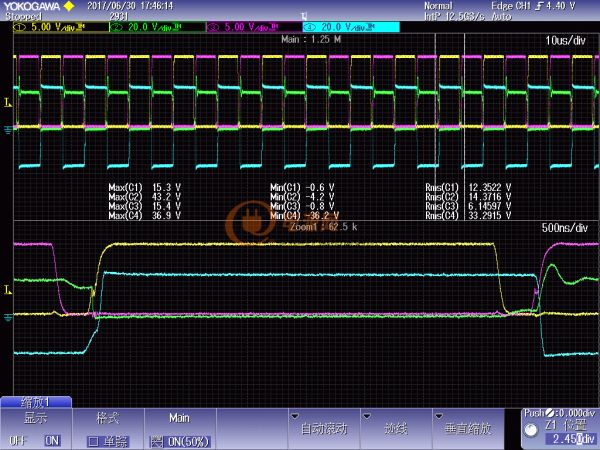Click the Auto trigger mode label
Image resolution: width=600 pixels, height=450 pixels.
[501, 16]
